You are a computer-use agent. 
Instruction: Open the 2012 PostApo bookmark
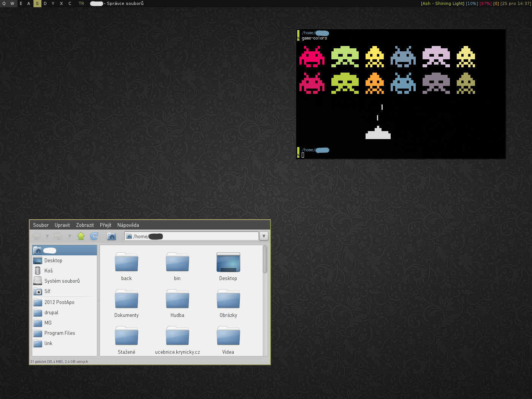(x=65, y=302)
